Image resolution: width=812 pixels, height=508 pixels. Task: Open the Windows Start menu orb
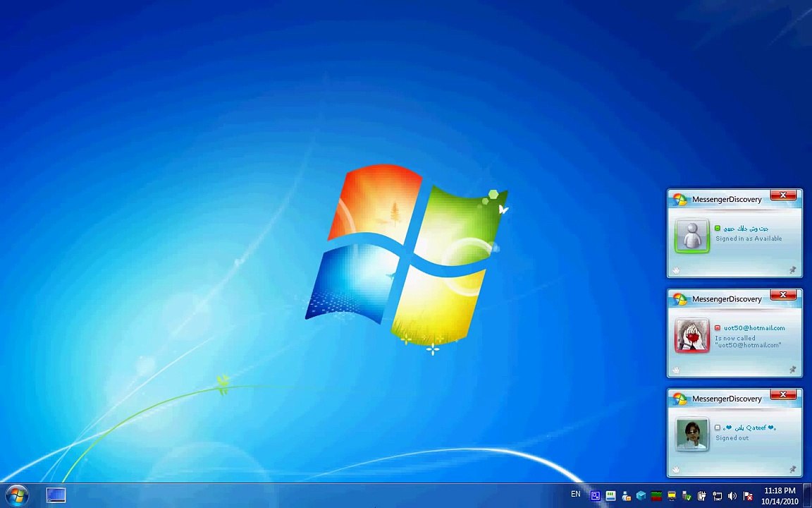pyautogui.click(x=17, y=495)
